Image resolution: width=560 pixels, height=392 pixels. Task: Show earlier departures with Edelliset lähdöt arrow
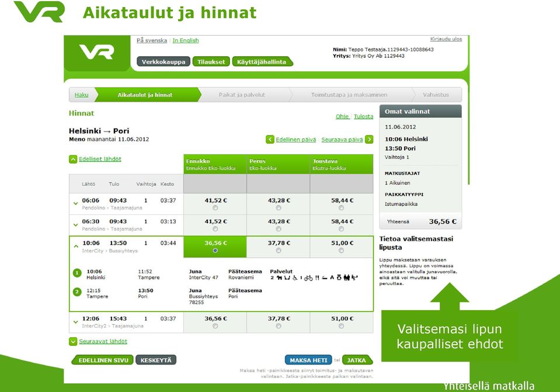click(73, 159)
